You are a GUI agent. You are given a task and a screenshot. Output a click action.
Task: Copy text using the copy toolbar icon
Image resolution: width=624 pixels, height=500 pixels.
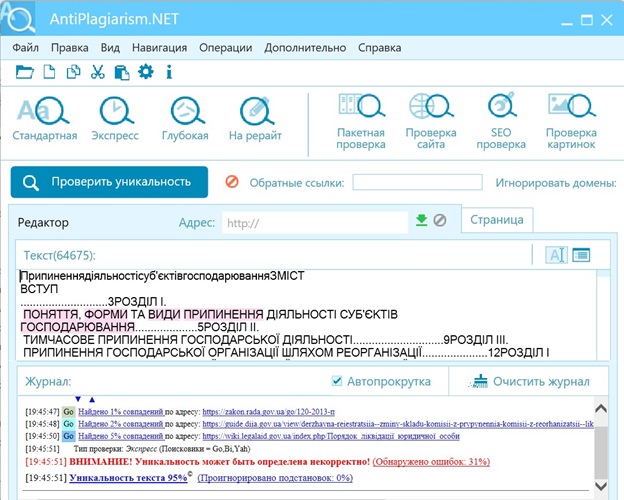pyautogui.click(x=73, y=72)
